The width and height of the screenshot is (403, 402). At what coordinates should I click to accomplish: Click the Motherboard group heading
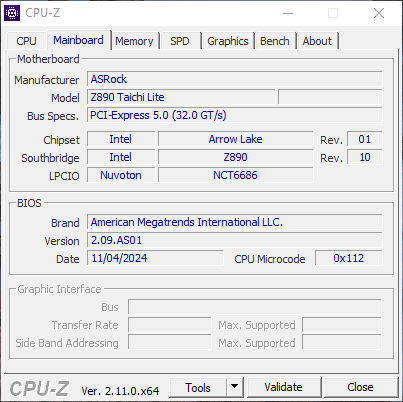[x=48, y=59]
